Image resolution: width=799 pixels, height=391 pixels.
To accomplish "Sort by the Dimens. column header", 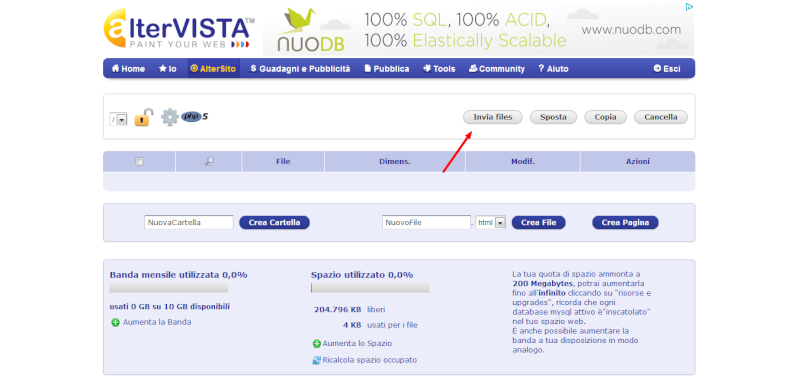I will [395, 162].
